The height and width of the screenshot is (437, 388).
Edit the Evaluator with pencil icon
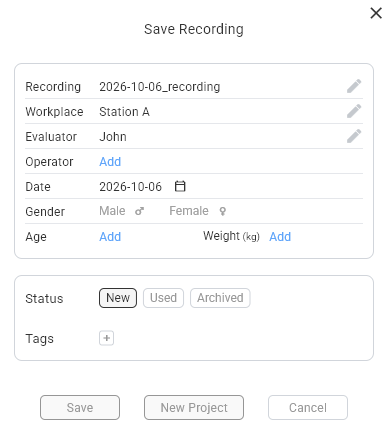coord(354,136)
